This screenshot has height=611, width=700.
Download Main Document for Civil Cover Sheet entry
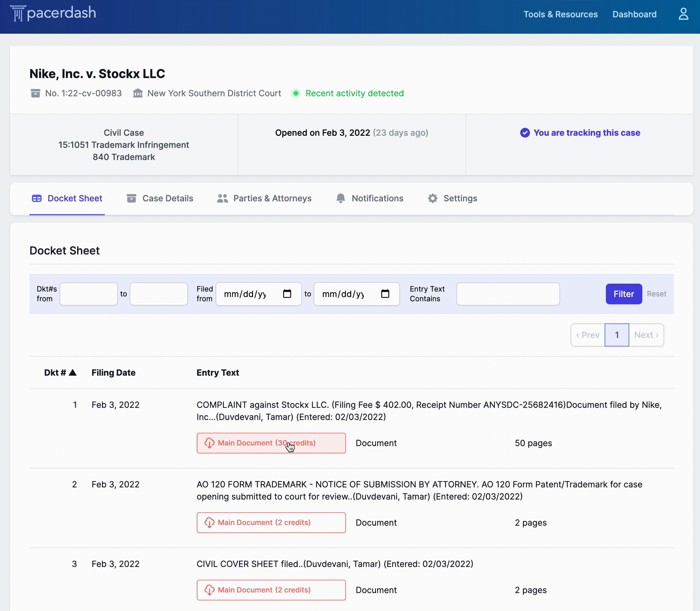click(x=271, y=590)
